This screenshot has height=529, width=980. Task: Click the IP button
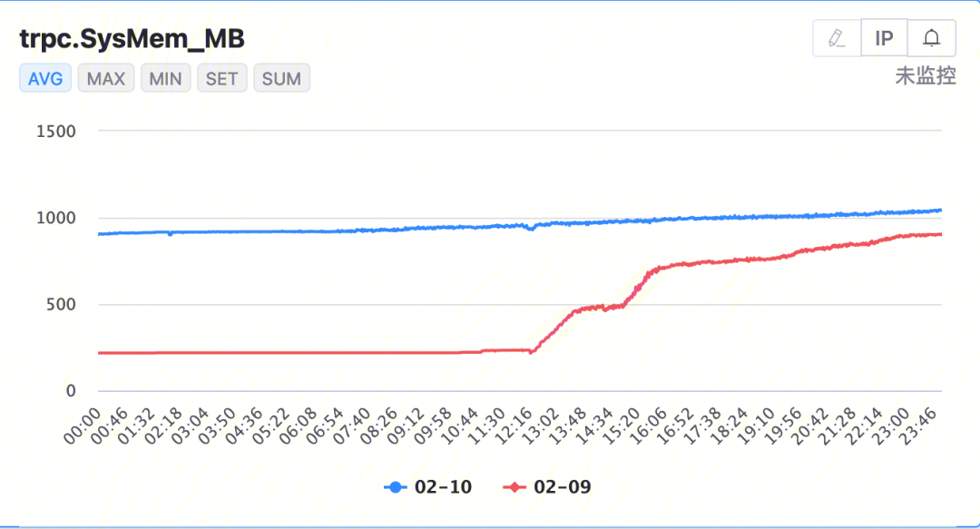pyautogui.click(x=885, y=38)
